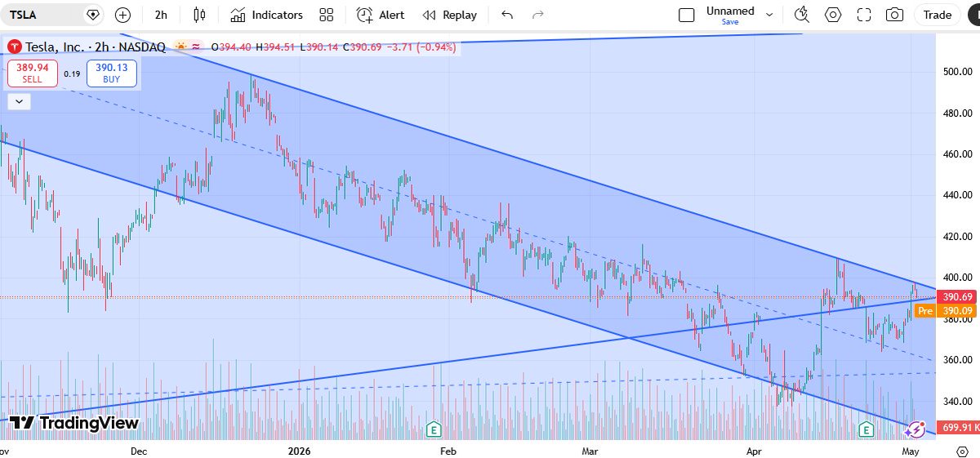Undo the last chart action
Viewport: 980px width, 458px height.
507,15
